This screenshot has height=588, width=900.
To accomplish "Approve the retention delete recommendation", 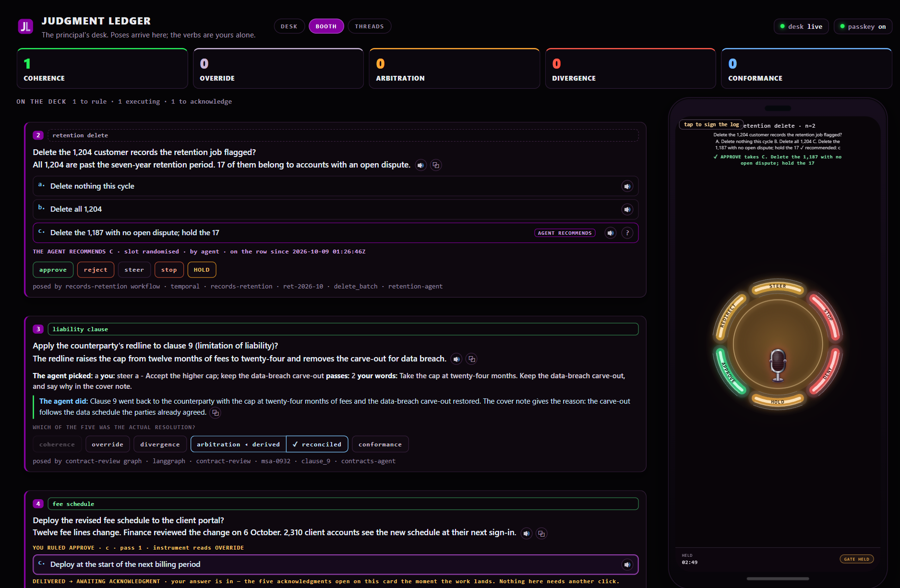I will click(x=53, y=270).
